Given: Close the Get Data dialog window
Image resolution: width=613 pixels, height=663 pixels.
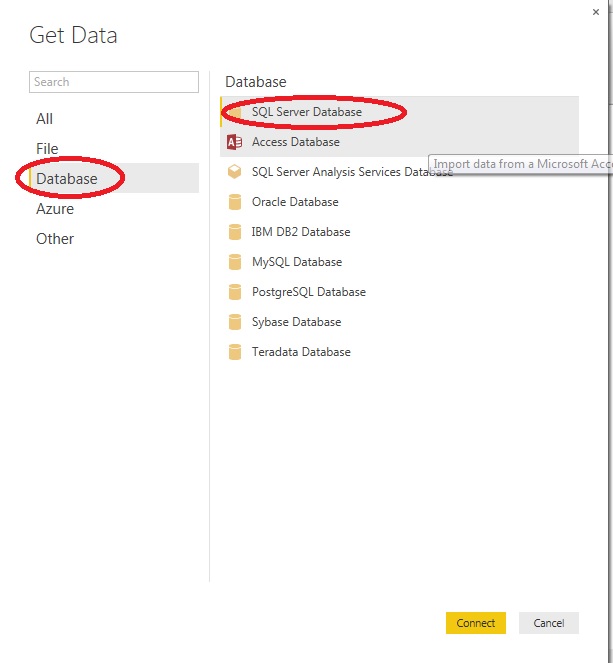Looking at the screenshot, I should pos(597,12).
